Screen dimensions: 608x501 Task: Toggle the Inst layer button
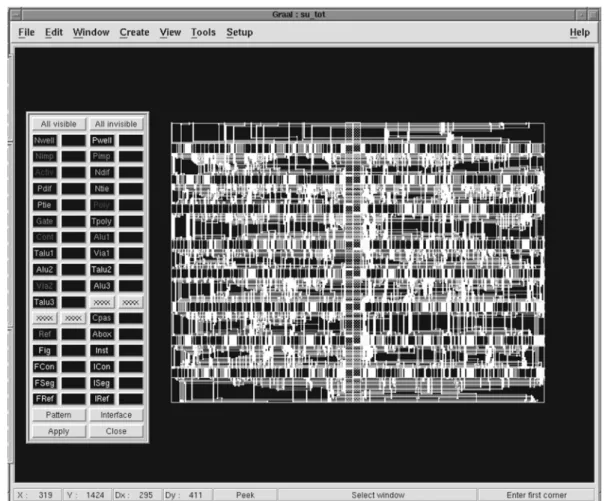(102, 351)
